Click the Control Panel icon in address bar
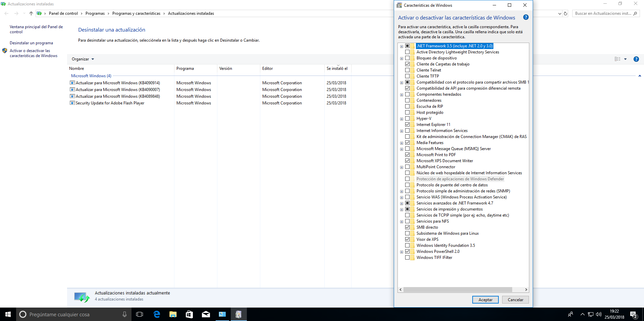Image resolution: width=644 pixels, height=321 pixels. [x=39, y=13]
